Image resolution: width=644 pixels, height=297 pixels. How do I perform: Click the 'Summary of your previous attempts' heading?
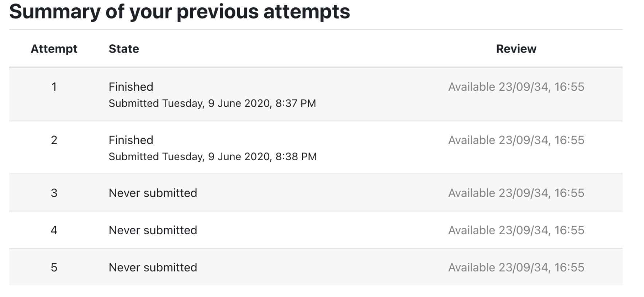[179, 12]
